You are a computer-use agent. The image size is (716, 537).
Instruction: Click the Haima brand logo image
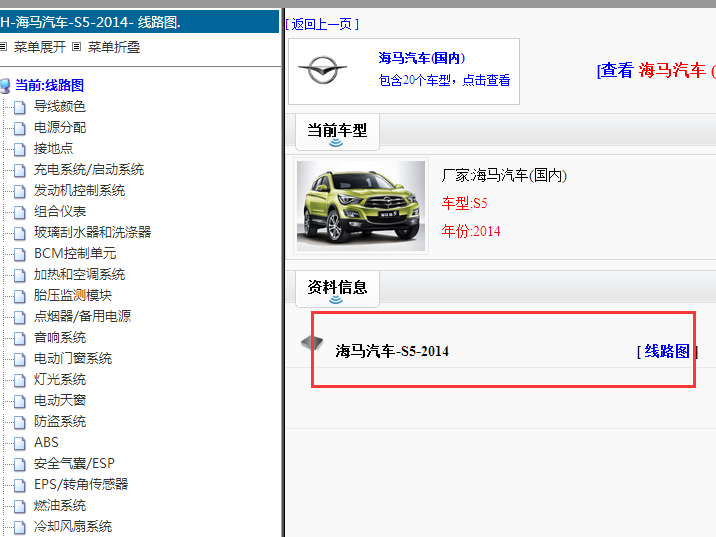323,70
